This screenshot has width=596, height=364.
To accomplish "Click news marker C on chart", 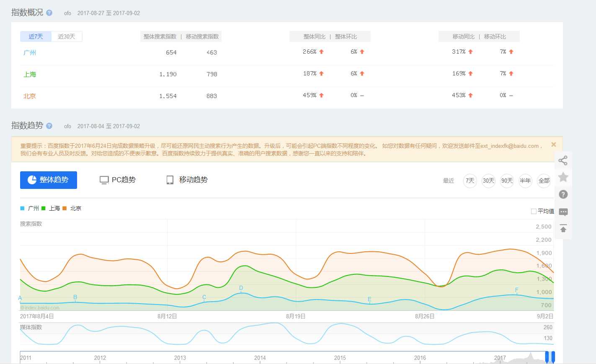I will [204, 297].
